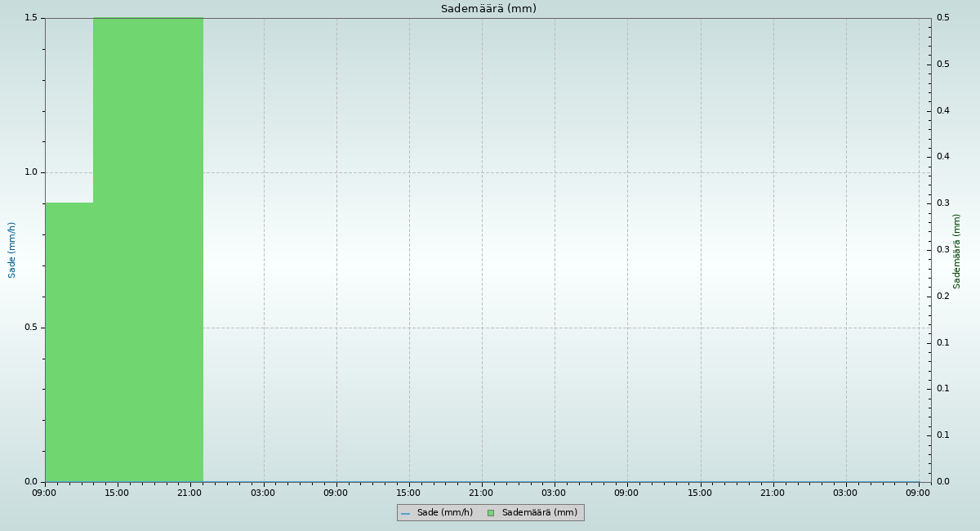Click the 0.2 tick on right axis
The width and height of the screenshot is (980, 531).
pos(942,296)
